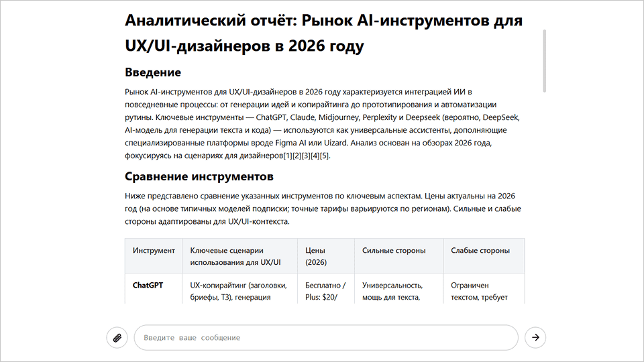Screen dimensions: 644x362
Task: Click the "Универсальность, мощь для текста" cell
Action: tap(398, 288)
